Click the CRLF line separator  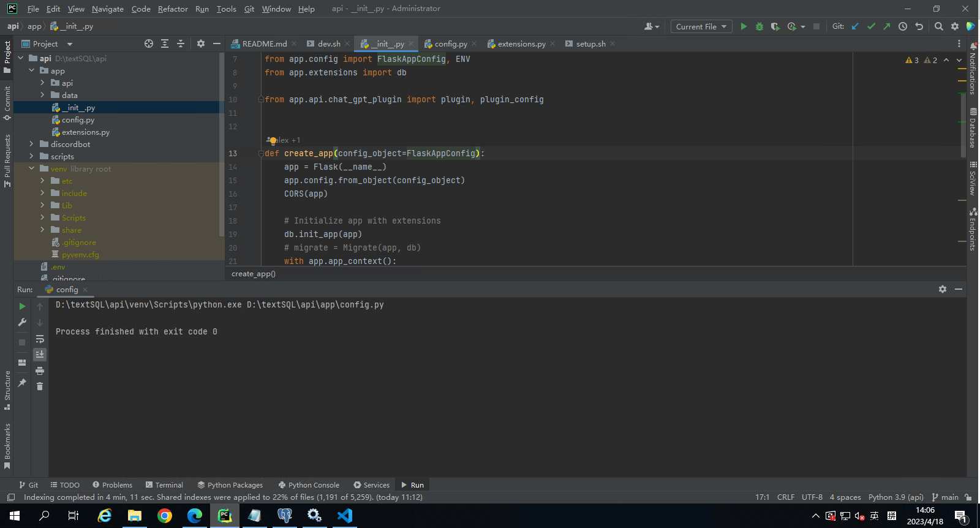[786, 497]
